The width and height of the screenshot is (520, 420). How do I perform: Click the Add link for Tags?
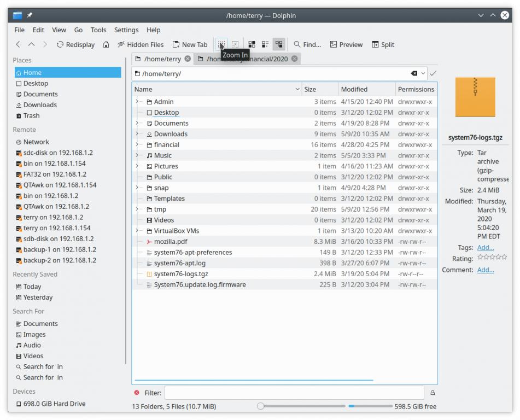pyautogui.click(x=485, y=248)
